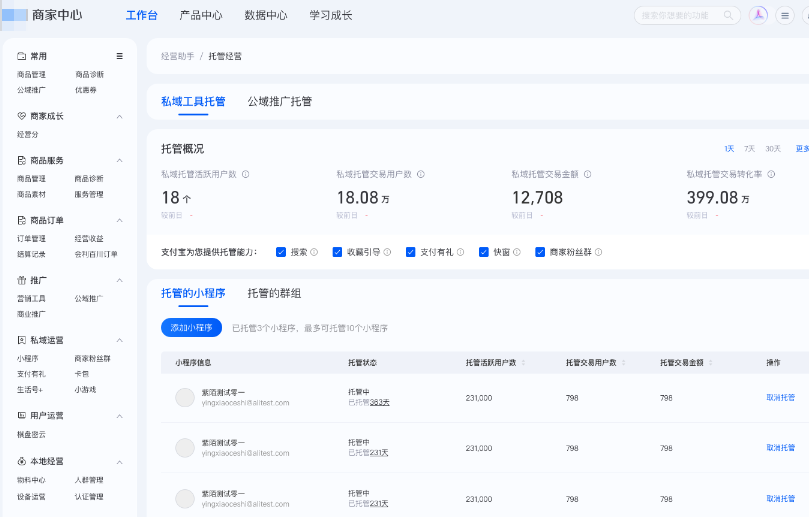Select the 30天 time range
This screenshot has height=517, width=809.
773,149
